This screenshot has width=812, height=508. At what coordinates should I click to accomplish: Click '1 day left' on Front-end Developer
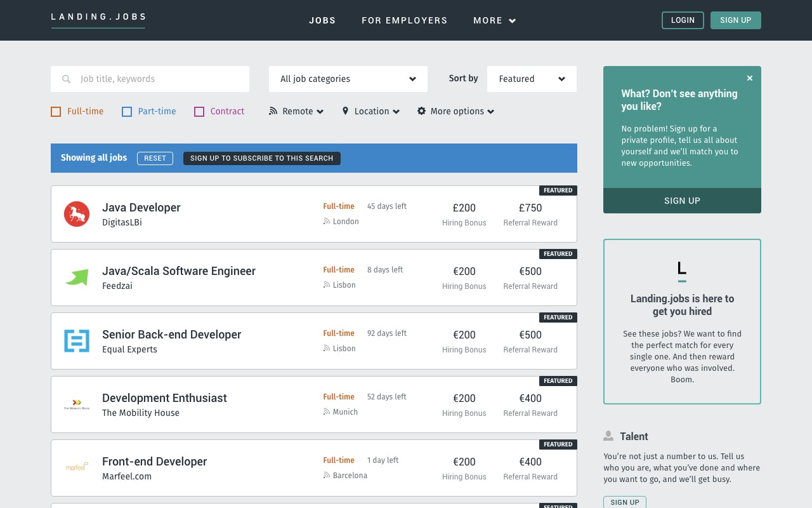point(383,460)
